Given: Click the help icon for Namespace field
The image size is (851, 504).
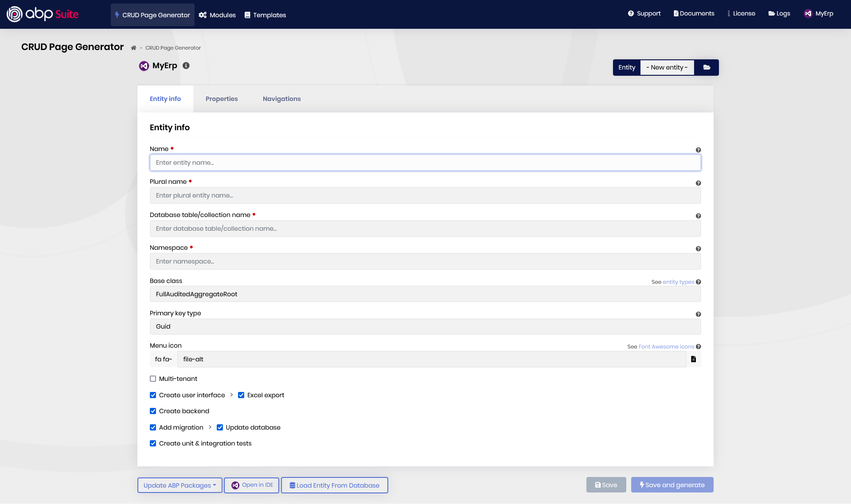Looking at the screenshot, I should click(698, 249).
